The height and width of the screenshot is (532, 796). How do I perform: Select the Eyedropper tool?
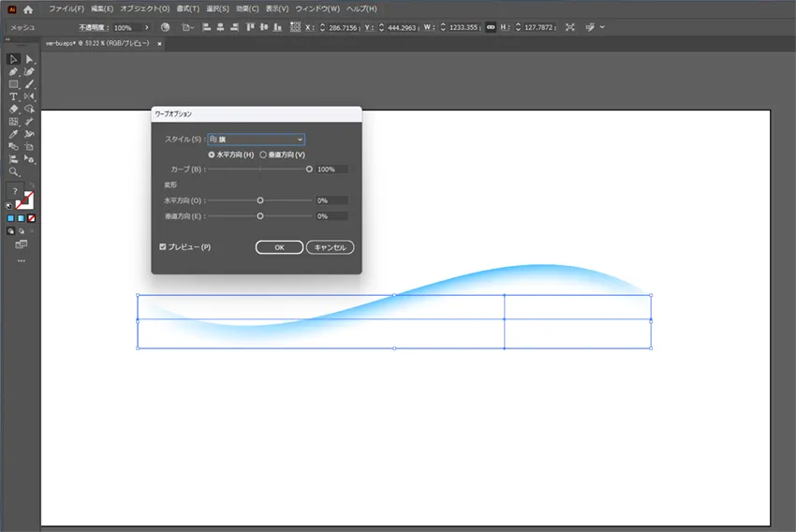point(14,135)
